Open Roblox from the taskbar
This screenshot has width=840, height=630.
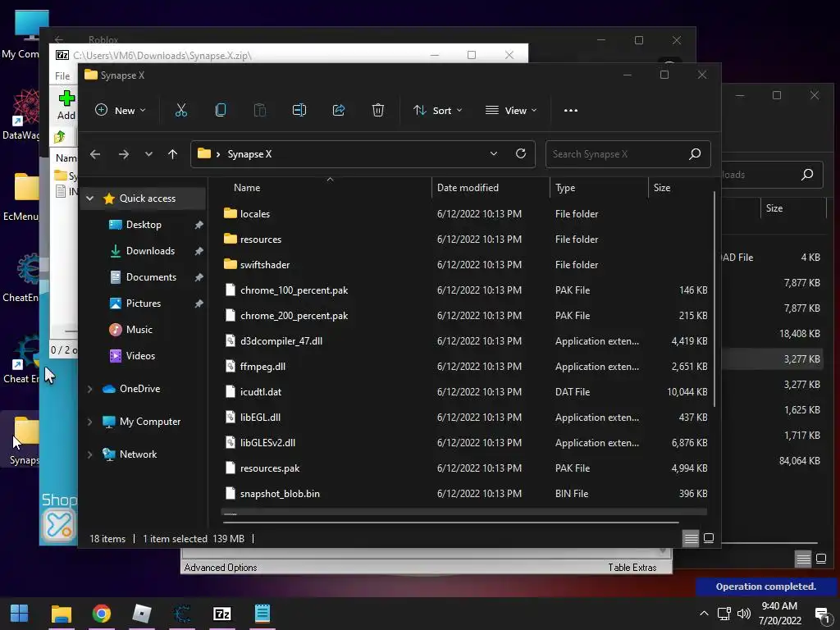141,614
